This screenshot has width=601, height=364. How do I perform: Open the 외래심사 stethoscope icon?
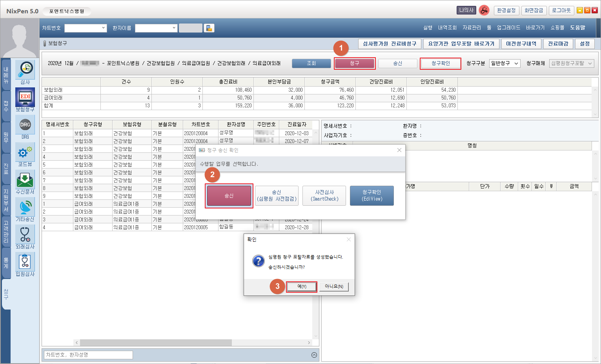(x=25, y=235)
